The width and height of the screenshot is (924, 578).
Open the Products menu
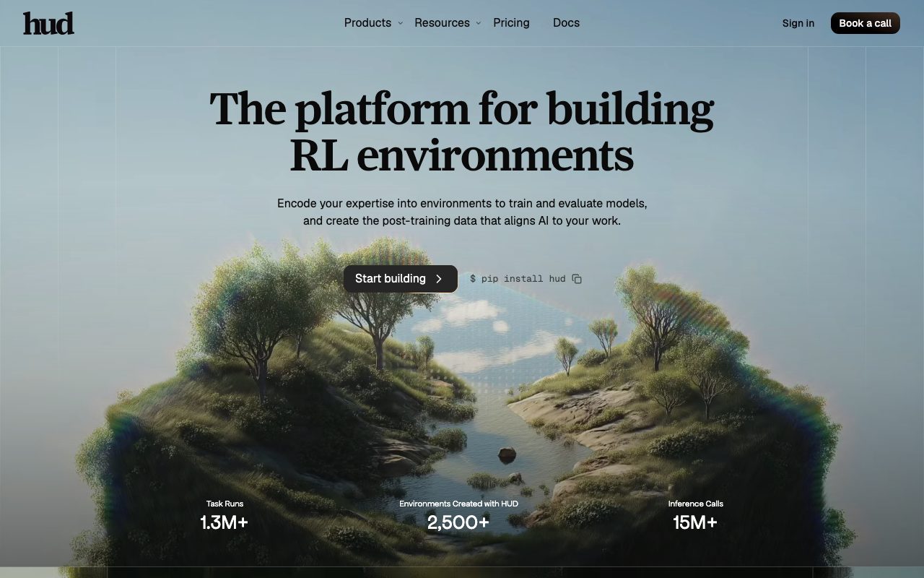pyautogui.click(x=367, y=23)
